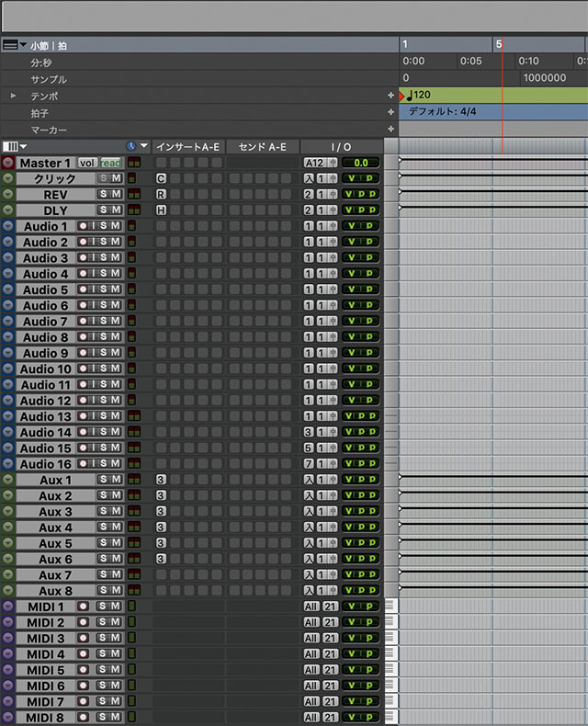Click the plus icon on the 拍子 ruler
The width and height of the screenshot is (588, 726).
[390, 112]
